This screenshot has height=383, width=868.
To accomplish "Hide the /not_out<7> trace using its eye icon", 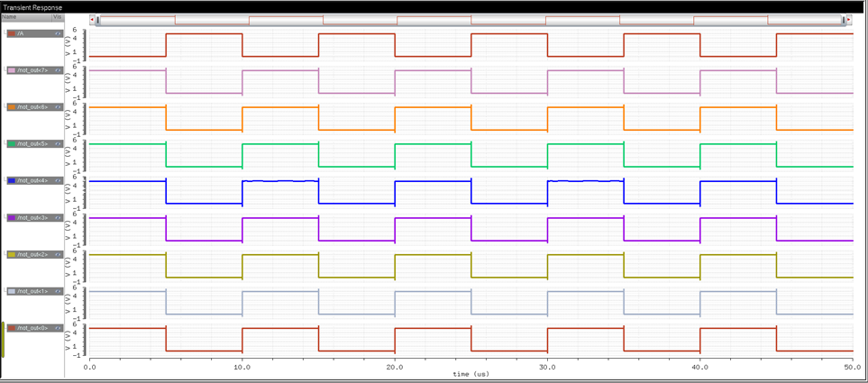I will [x=58, y=70].
